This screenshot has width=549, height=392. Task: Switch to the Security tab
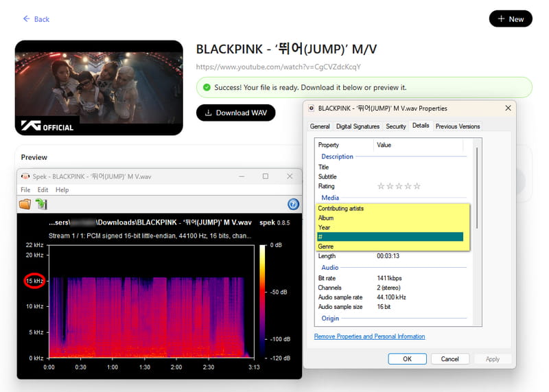pyautogui.click(x=396, y=126)
